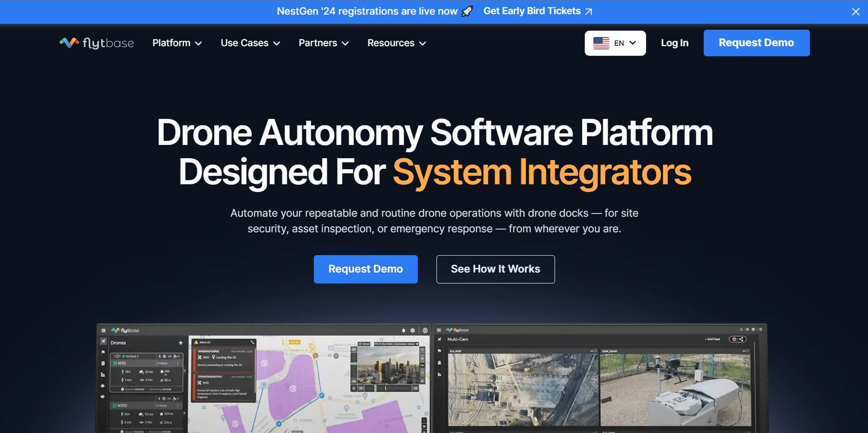
Task: Open the camera mode dropdown above the skyline video
Action: click(396, 344)
